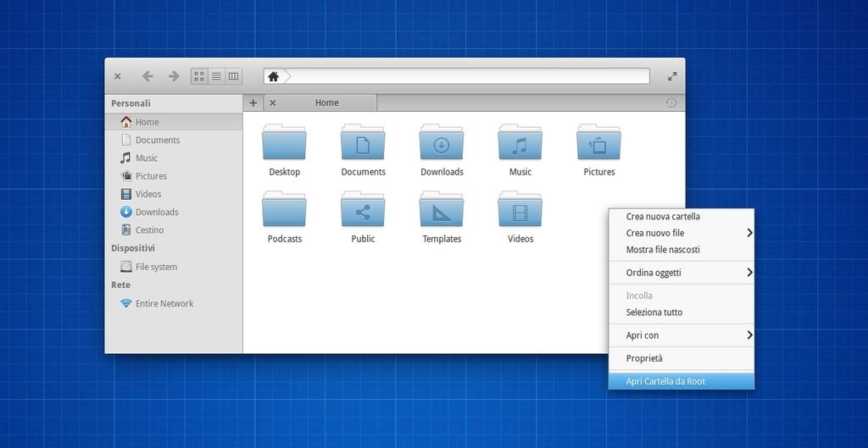Click the home icon in path bar
Image resolution: width=868 pixels, height=448 pixels.
coord(273,76)
